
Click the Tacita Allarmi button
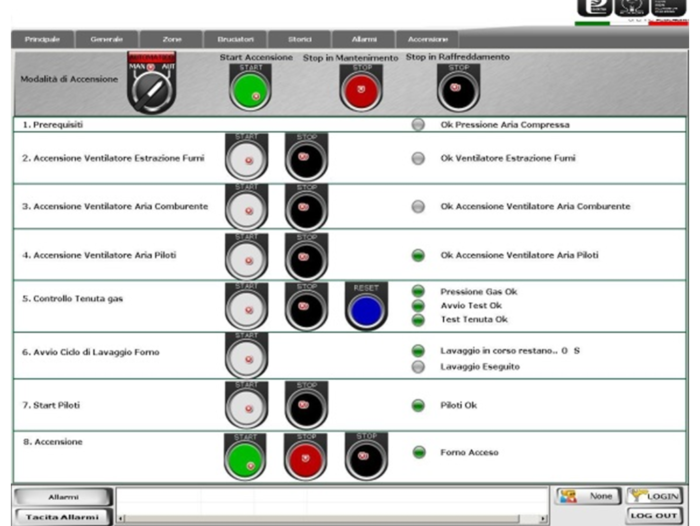point(61,517)
